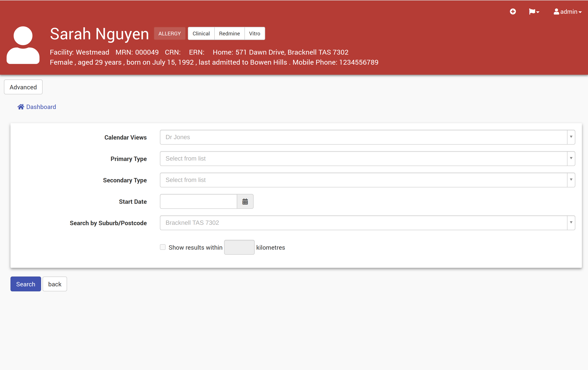Click the Dashboard home icon
The height and width of the screenshot is (370, 588).
pos(21,107)
